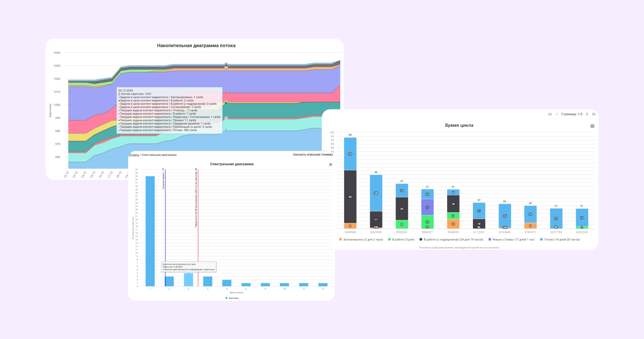This screenshot has height=339, width=644.
Task: Toggle Запланировано series in cycle time legend
Action: click(359, 240)
